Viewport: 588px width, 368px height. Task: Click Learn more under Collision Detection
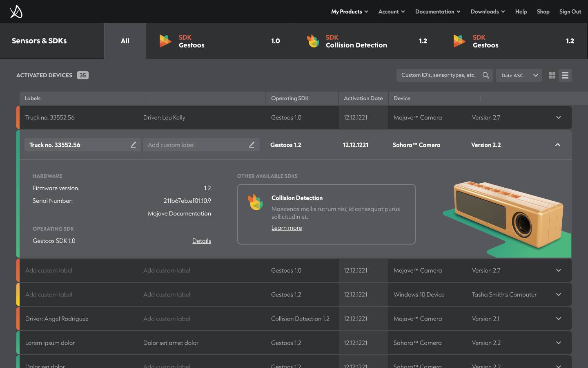pyautogui.click(x=287, y=228)
